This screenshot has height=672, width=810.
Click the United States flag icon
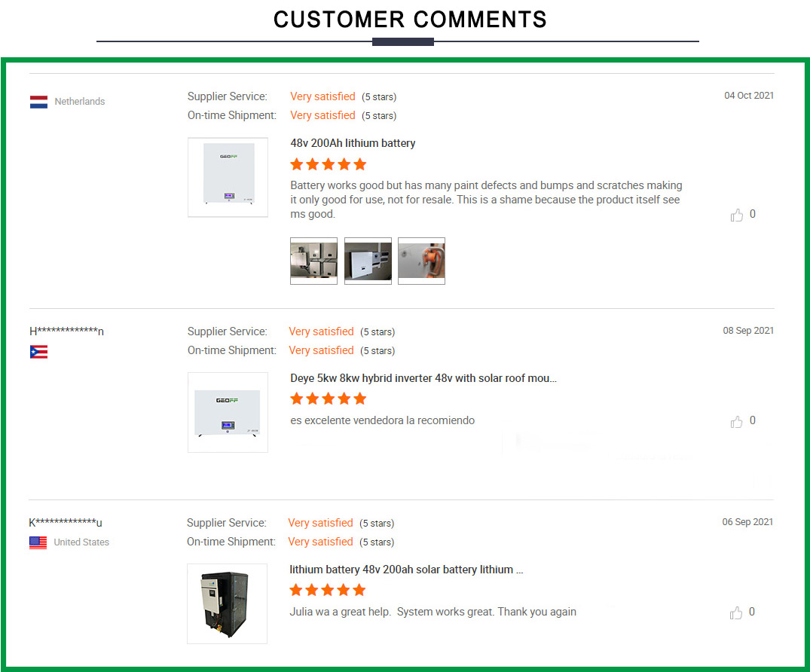(x=38, y=542)
